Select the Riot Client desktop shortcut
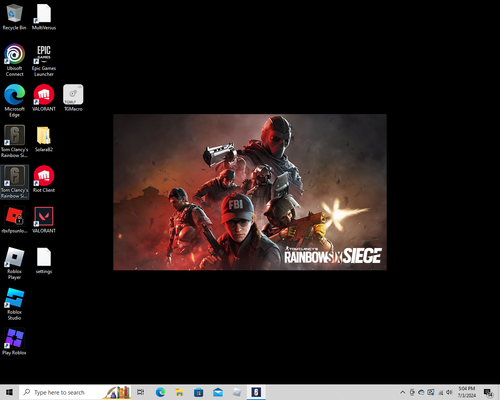 [44, 179]
